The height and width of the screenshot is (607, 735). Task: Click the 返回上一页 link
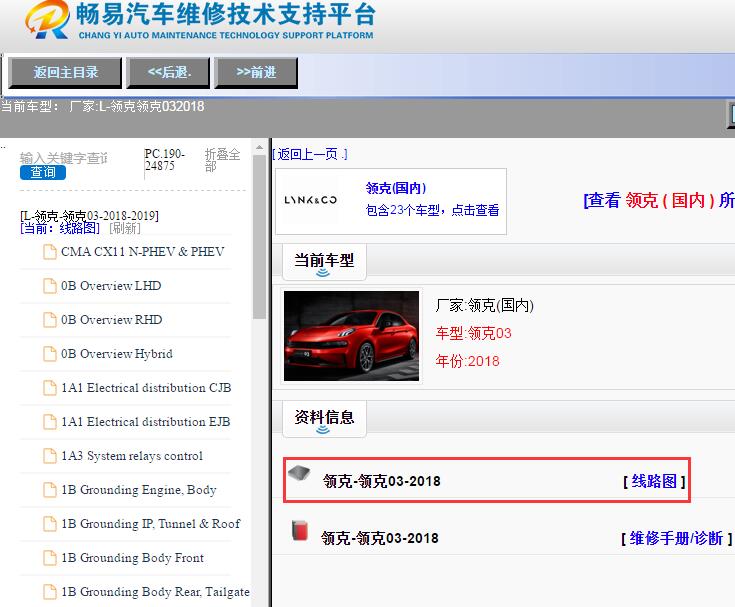tap(310, 154)
